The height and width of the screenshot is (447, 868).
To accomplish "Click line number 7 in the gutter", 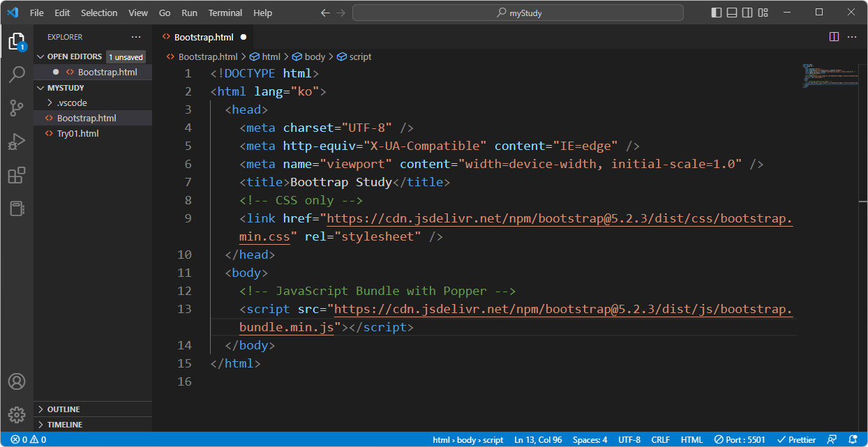I will 187,182.
